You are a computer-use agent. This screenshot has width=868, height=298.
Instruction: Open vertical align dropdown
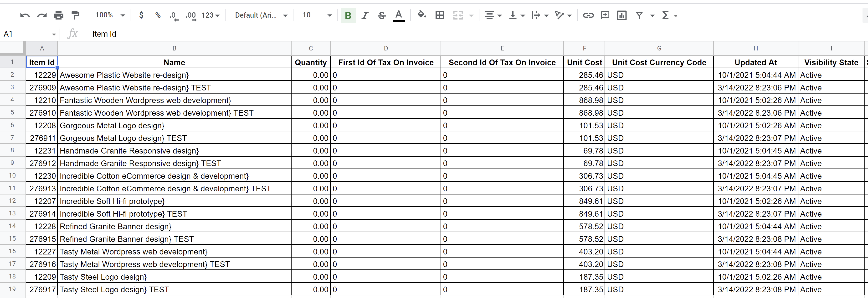517,15
